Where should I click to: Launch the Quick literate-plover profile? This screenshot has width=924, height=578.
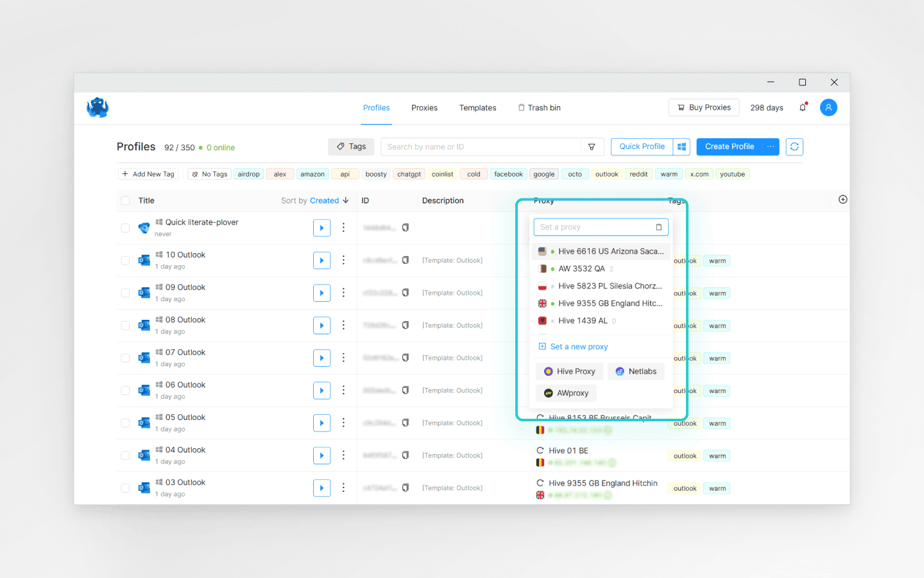pos(321,227)
